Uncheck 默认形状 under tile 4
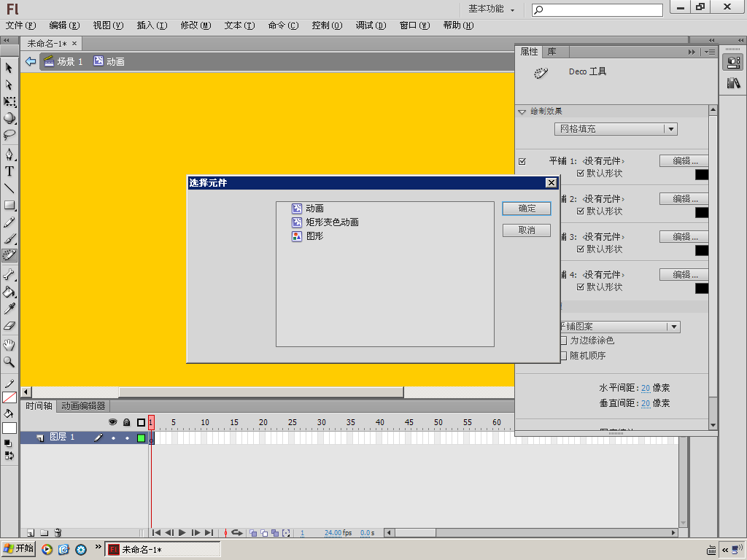This screenshot has width=747, height=560. pos(580,287)
